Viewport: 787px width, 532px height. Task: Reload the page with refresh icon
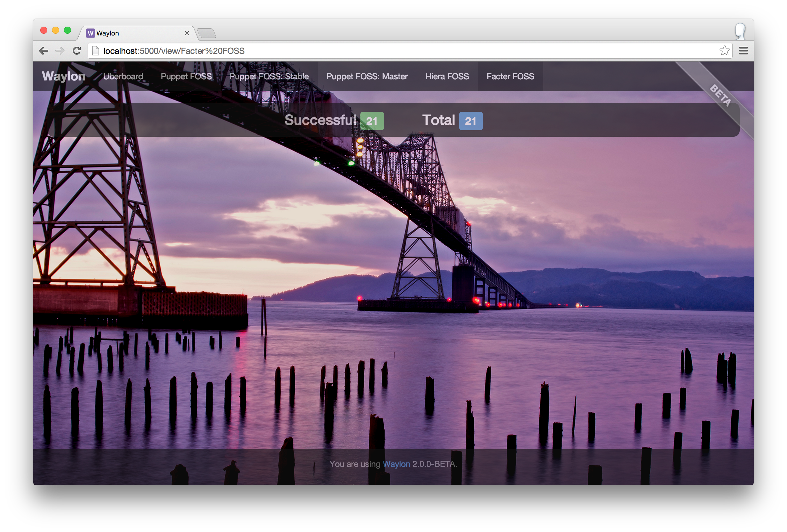point(77,51)
